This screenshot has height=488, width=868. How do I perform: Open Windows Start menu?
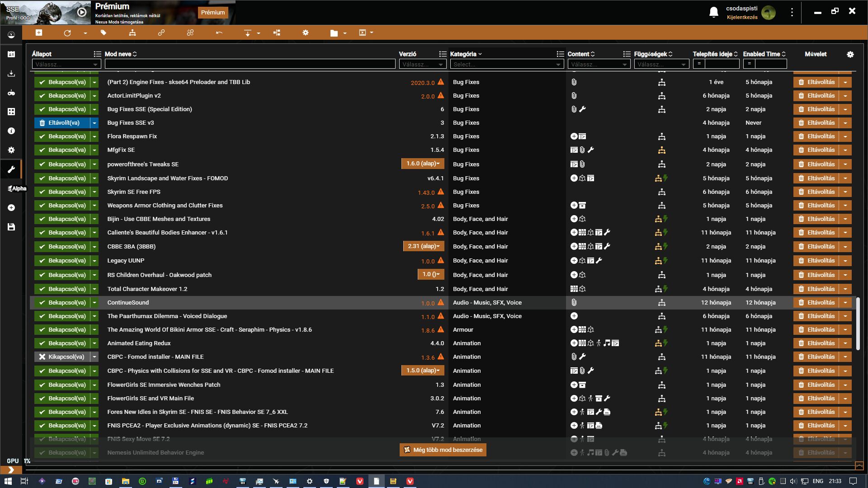[8, 481]
